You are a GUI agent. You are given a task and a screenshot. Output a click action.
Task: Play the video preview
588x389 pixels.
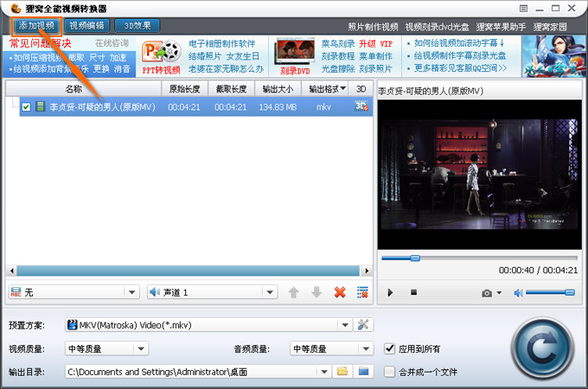pos(390,292)
